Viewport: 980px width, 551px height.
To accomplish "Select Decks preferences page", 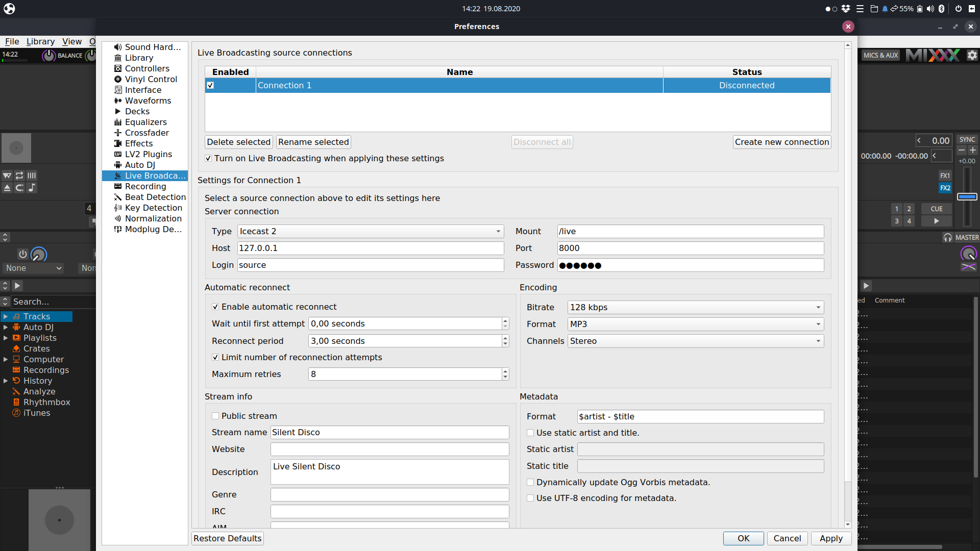I will [x=137, y=111].
